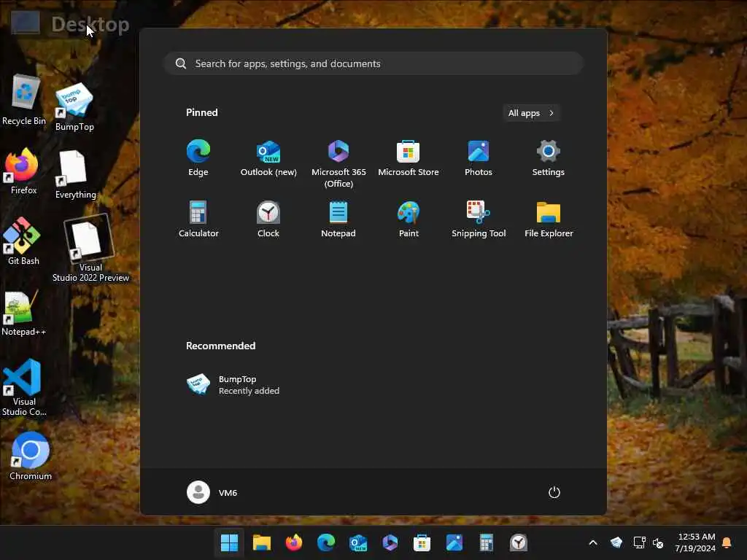The image size is (747, 560).
Task: Open File Explorer pinned in Start menu
Action: 549,219
